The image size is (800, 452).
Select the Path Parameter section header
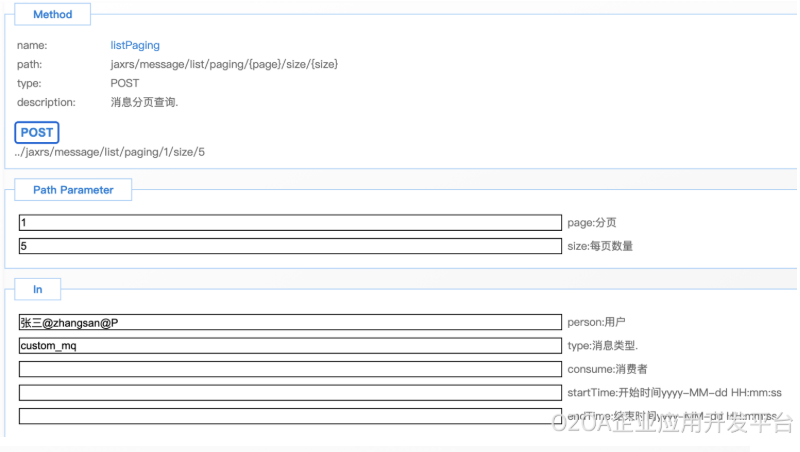pyautogui.click(x=73, y=189)
